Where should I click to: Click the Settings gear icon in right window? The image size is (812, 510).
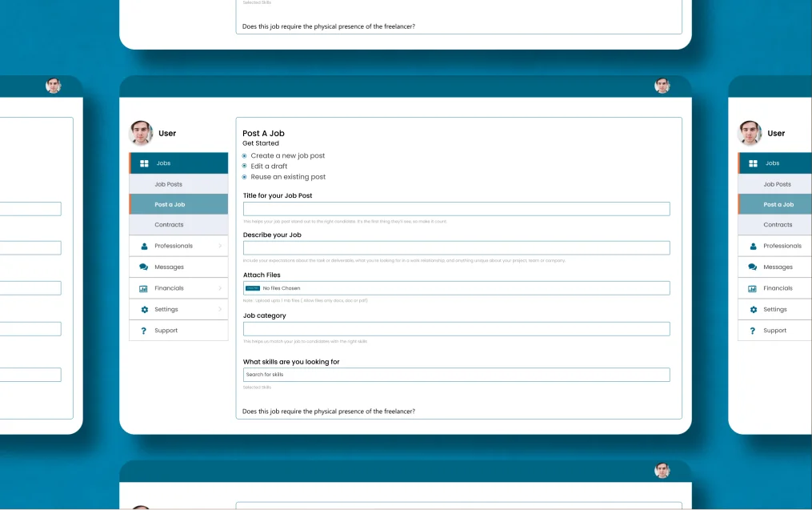[x=753, y=309]
